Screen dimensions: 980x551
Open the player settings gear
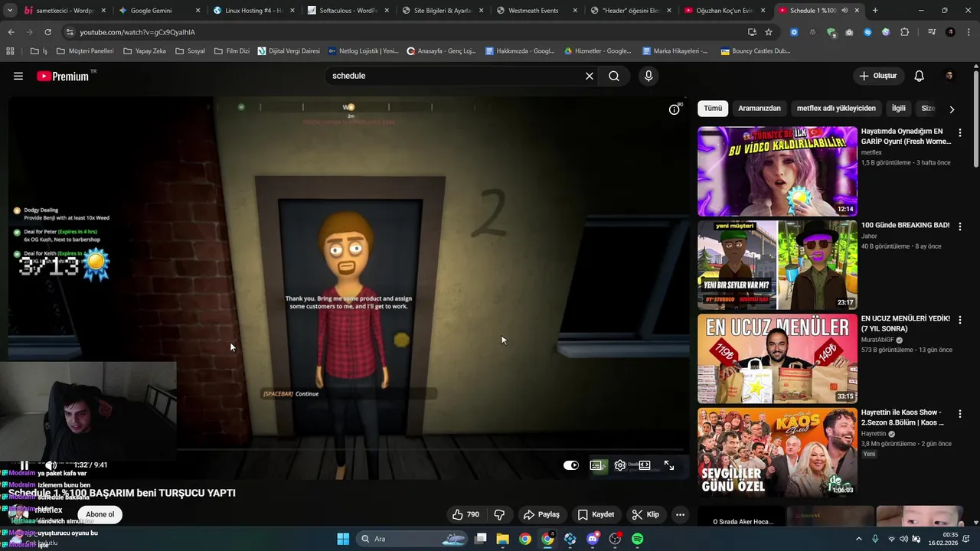coord(620,465)
